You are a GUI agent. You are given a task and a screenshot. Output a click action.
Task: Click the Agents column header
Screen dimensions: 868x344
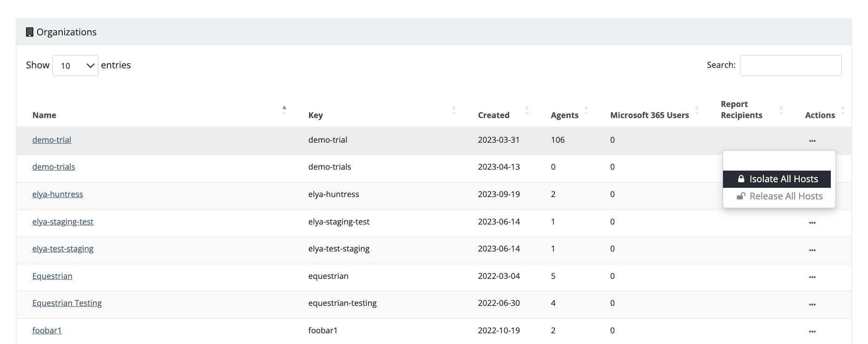(565, 115)
